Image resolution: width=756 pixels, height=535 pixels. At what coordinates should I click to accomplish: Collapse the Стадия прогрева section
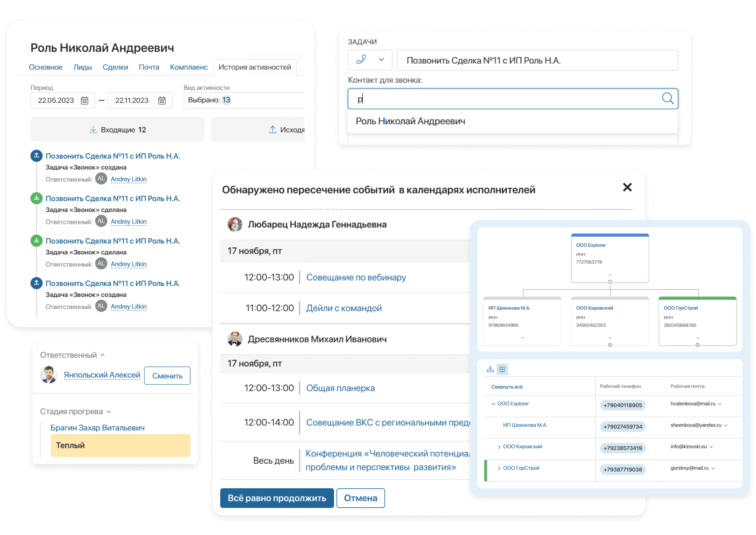tap(109, 412)
